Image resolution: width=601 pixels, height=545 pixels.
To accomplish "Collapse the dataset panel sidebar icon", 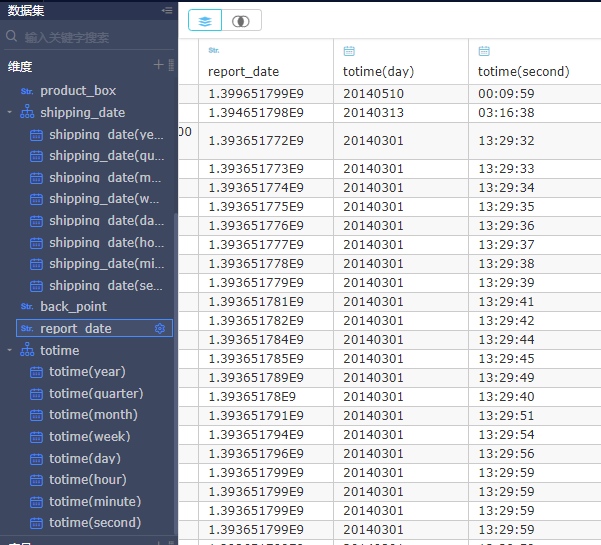I will click(167, 10).
